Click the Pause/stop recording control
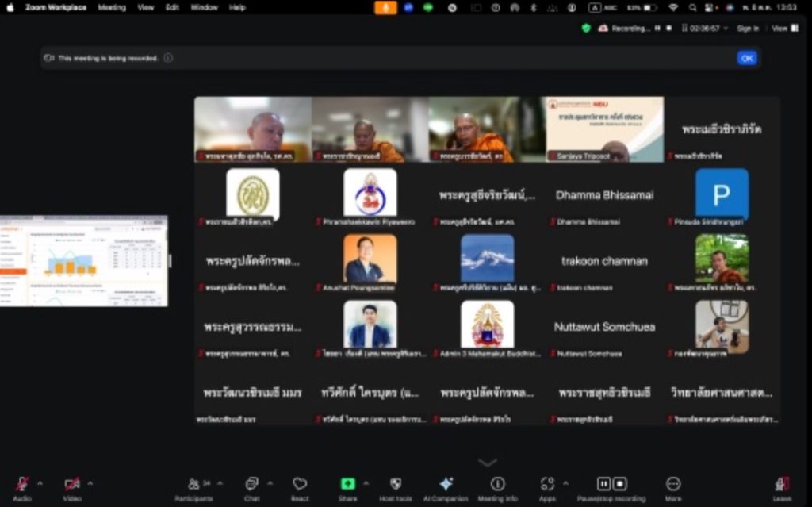This screenshot has height=507, width=812. (x=611, y=484)
